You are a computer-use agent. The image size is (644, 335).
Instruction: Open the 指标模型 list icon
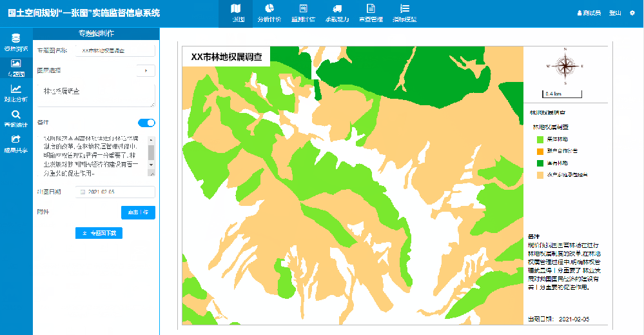point(405,8)
